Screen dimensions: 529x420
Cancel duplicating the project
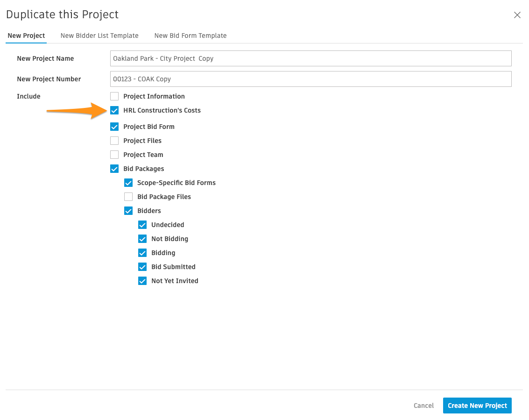click(x=423, y=406)
